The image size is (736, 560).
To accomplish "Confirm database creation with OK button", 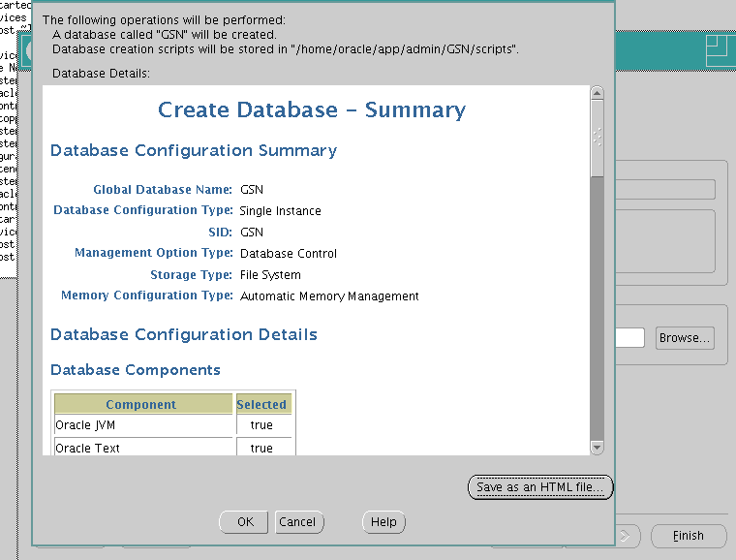I will (244, 522).
